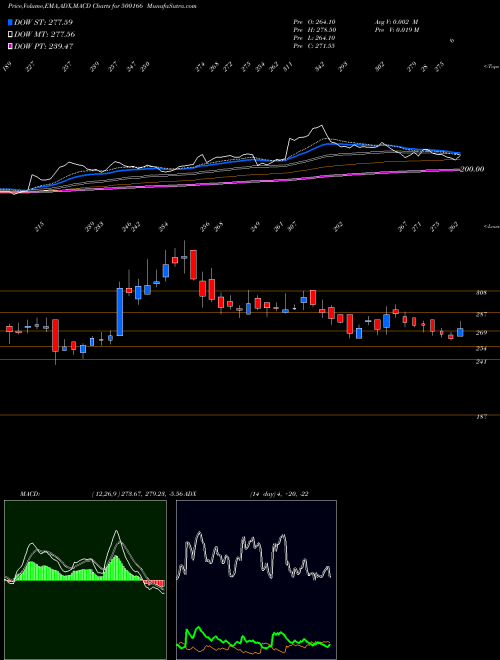Select the 'DOW PT: 239.47' legend text
This screenshot has width=500, height=660.
[x=44, y=46]
